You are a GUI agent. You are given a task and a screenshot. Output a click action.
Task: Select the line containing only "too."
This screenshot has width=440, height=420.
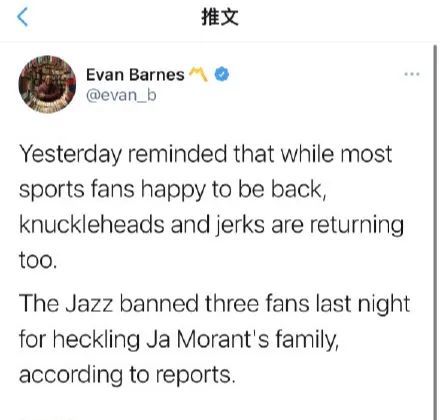click(x=38, y=260)
